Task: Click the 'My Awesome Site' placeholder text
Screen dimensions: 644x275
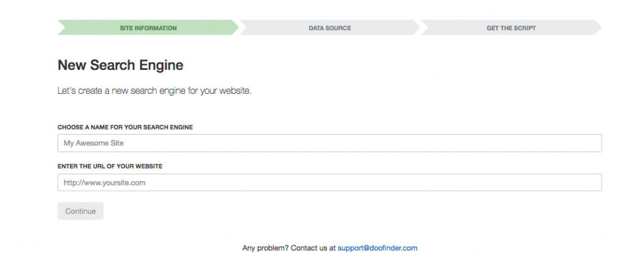Action: (x=93, y=143)
